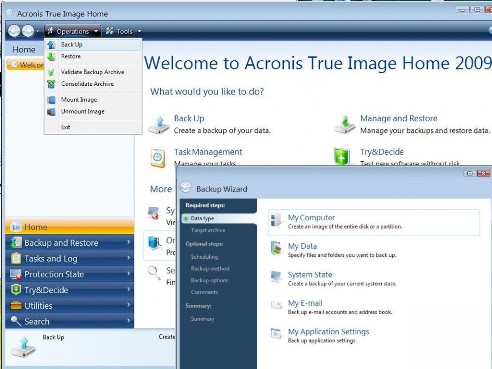
Task: Select the Target archive wizard step
Action: click(208, 230)
